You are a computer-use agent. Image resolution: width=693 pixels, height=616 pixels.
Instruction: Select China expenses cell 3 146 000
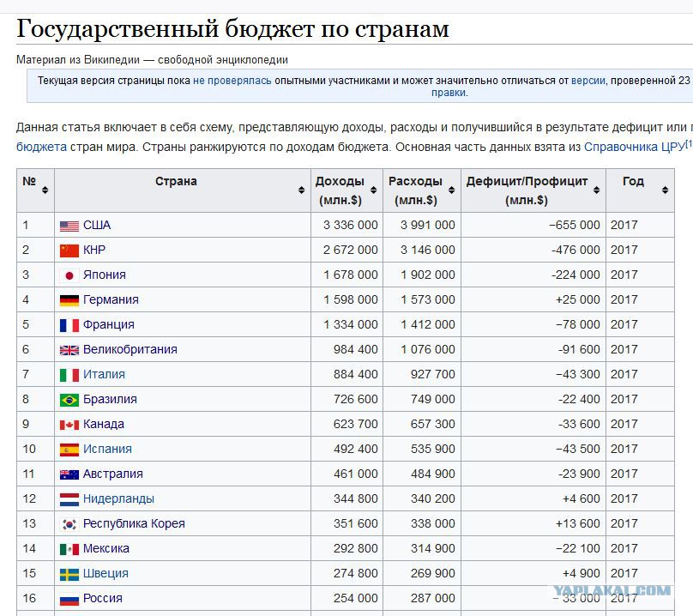pyautogui.click(x=422, y=250)
